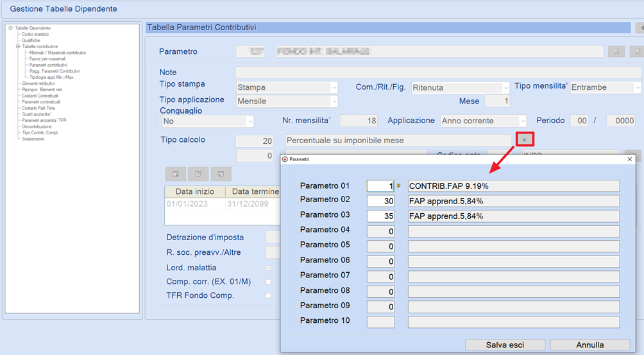
Task: Select Ragg. Parametri Contributivi tree item
Action: [55, 71]
